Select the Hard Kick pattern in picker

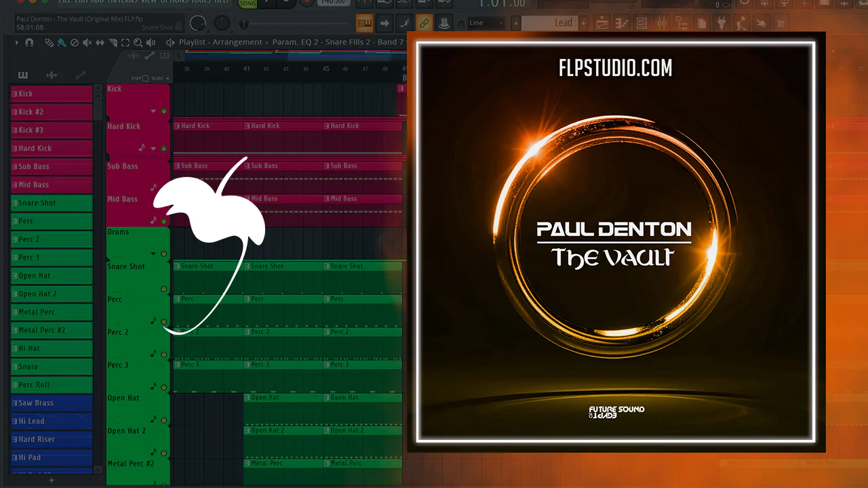click(x=52, y=148)
